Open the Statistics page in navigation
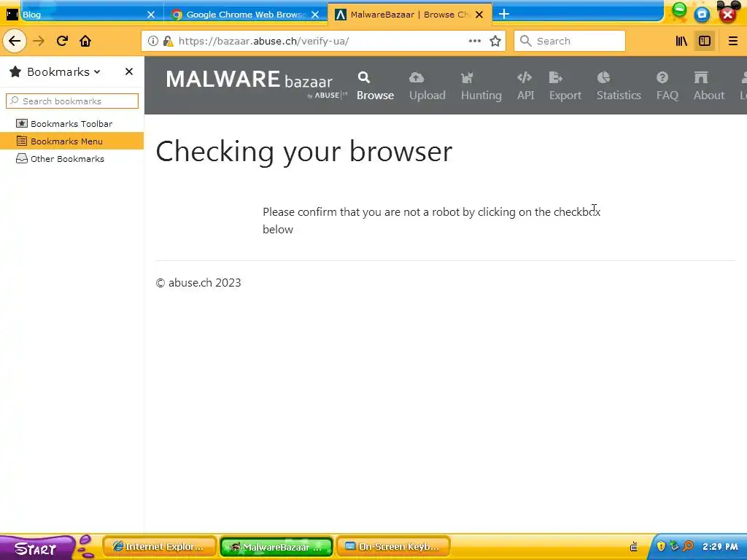The height and width of the screenshot is (560, 747). point(619,86)
